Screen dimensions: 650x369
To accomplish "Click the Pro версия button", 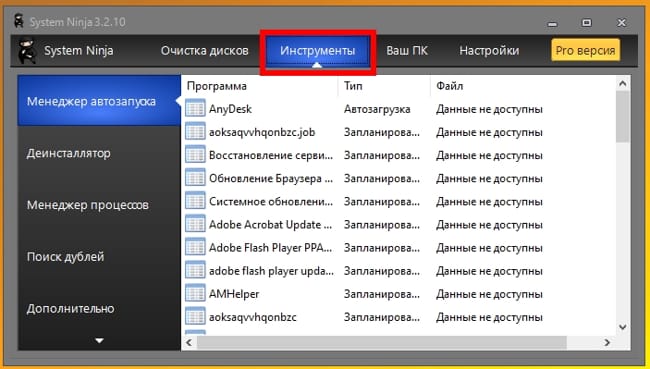I will coord(585,50).
